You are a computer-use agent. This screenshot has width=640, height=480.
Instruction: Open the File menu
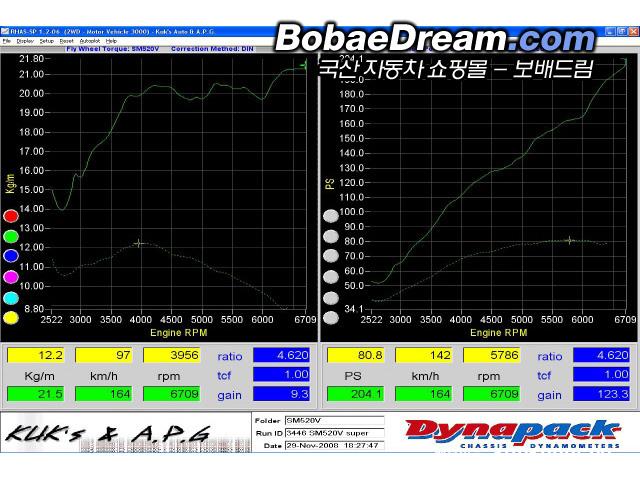coord(7,41)
